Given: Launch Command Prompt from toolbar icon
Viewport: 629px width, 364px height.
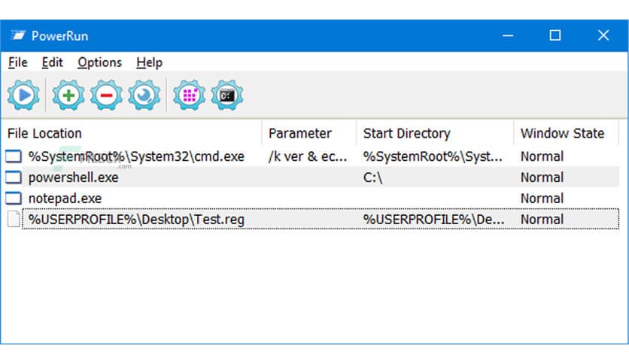Looking at the screenshot, I should pyautogui.click(x=227, y=95).
